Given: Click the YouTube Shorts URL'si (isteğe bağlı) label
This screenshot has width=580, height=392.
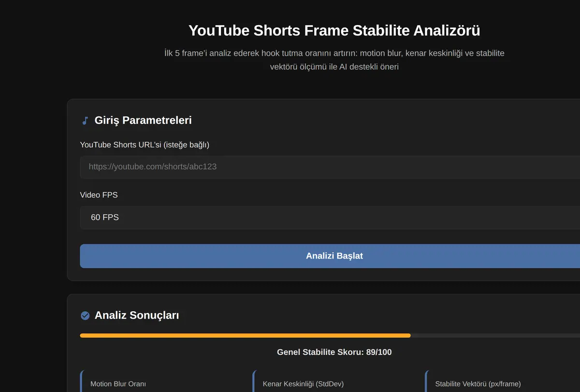Looking at the screenshot, I should pyautogui.click(x=145, y=145).
